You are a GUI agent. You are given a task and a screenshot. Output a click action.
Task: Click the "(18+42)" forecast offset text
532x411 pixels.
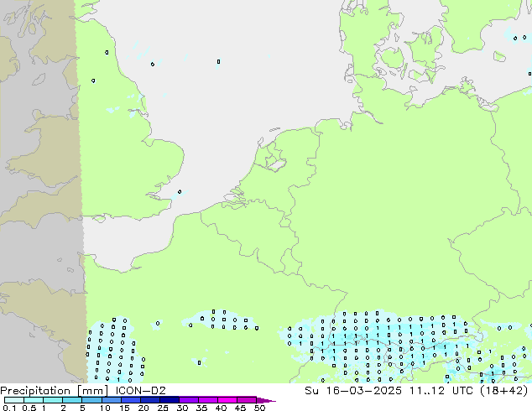504,391
